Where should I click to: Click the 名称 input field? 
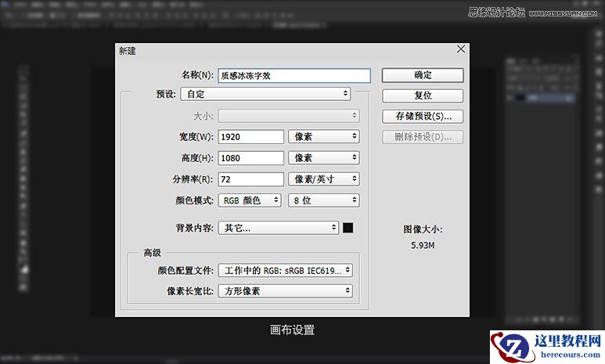[294, 76]
